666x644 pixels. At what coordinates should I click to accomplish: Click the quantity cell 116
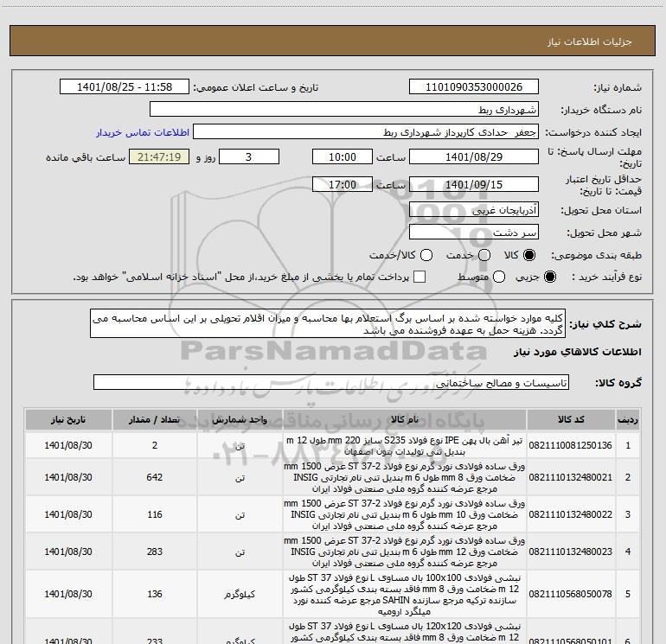point(155,514)
